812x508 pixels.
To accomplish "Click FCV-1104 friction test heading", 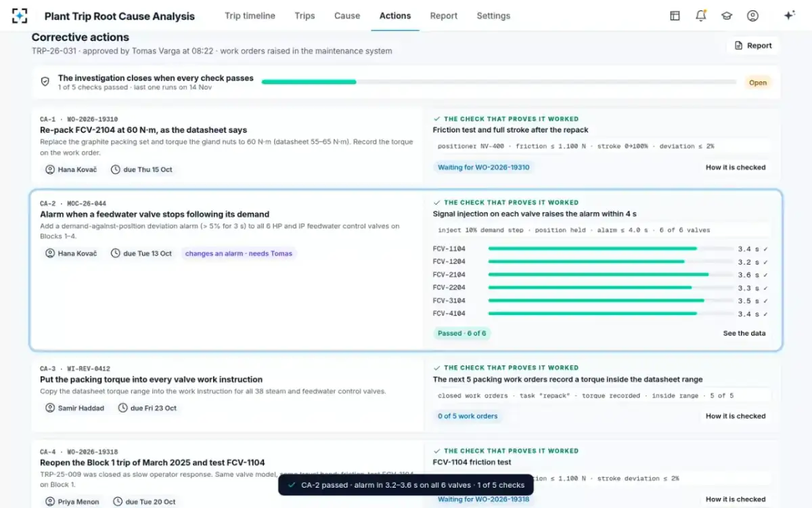I will tap(472, 463).
